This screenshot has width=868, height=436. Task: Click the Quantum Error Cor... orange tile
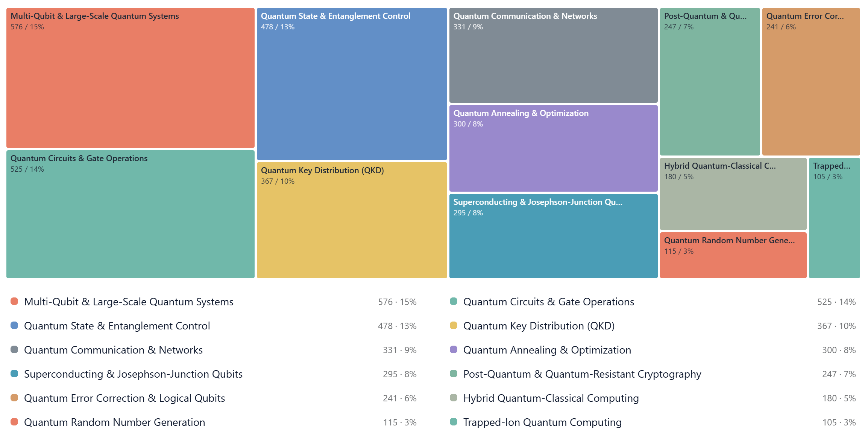tap(811, 82)
